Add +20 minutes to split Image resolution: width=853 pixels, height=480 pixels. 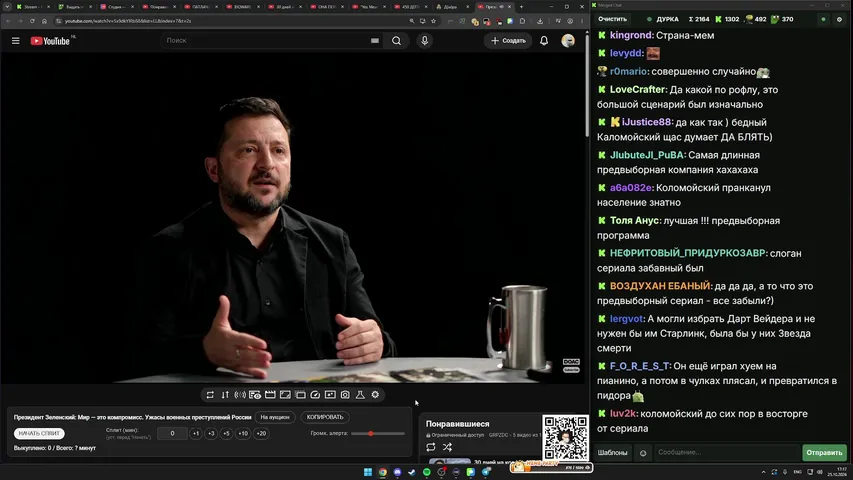pyautogui.click(x=261, y=433)
